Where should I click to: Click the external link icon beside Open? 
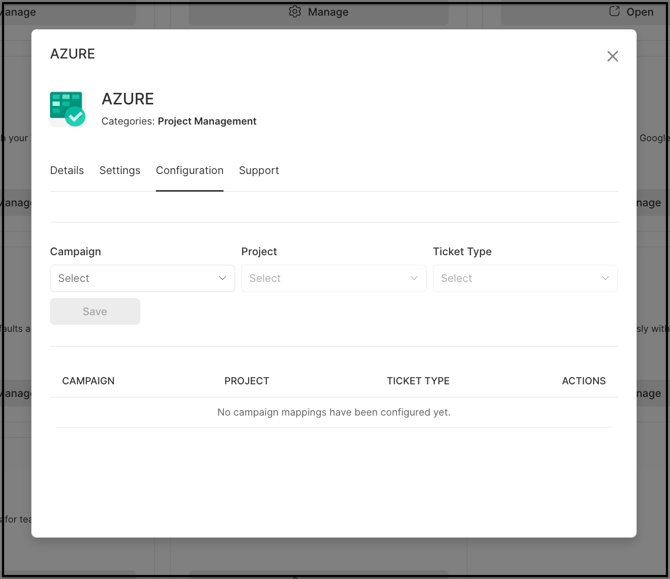point(614,12)
